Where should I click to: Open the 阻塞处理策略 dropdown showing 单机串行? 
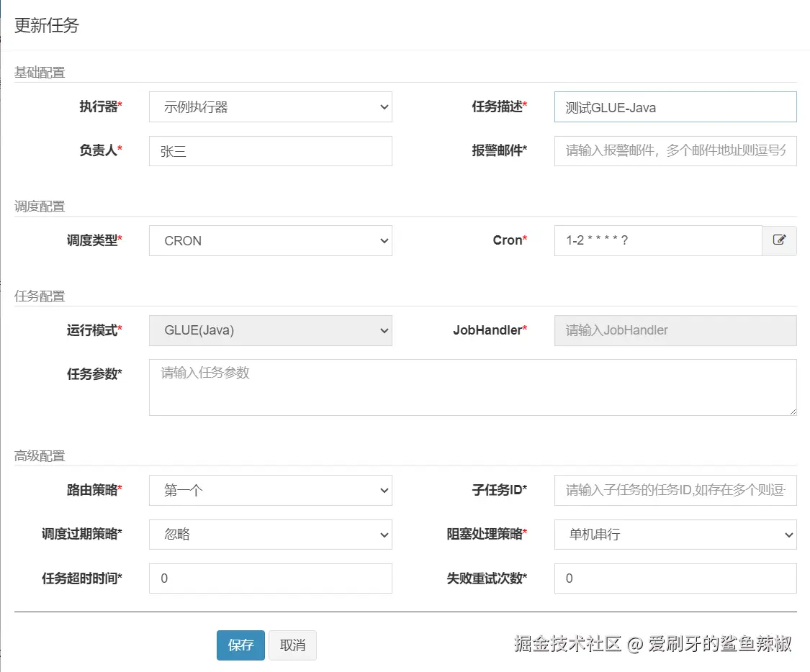(675, 534)
